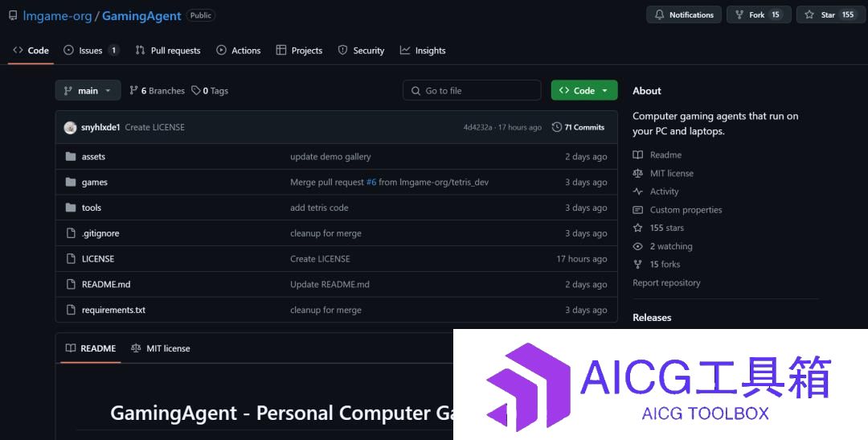
Task: Open the snyhlxde1 author link
Action: [x=100, y=127]
